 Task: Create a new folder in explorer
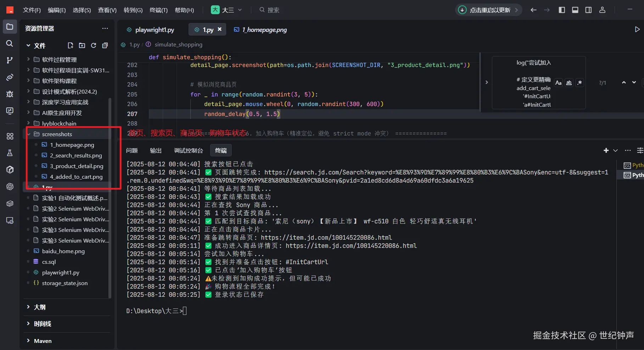(82, 45)
